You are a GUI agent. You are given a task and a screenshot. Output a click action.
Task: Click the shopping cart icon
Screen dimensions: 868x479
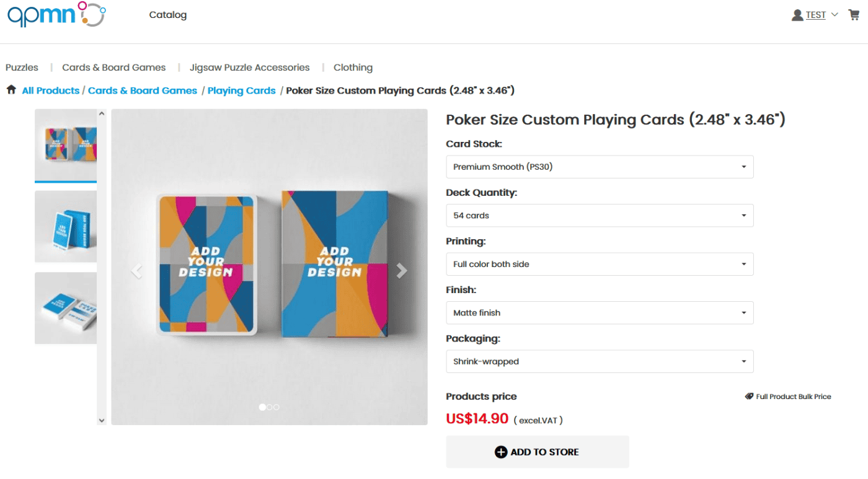[854, 15]
